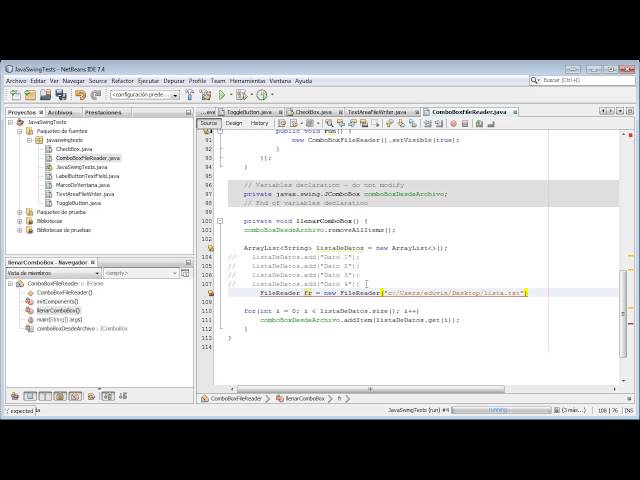
Task: Open the Archivo menu
Action: click(x=16, y=81)
